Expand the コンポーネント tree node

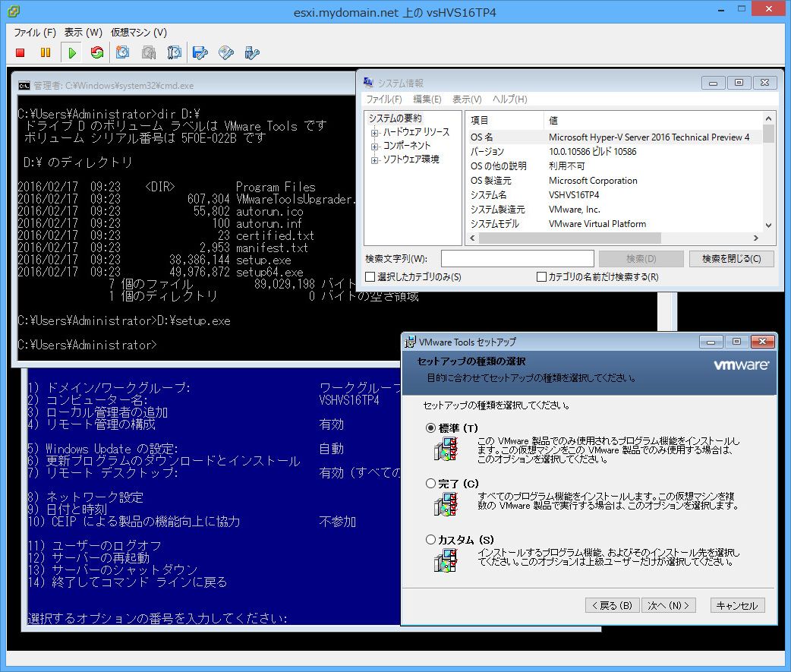tap(374, 147)
